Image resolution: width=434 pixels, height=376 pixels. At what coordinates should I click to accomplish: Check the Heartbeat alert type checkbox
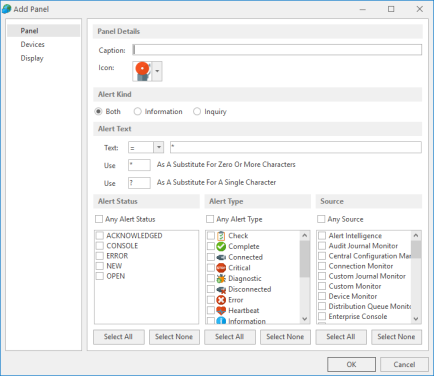pyautogui.click(x=211, y=310)
